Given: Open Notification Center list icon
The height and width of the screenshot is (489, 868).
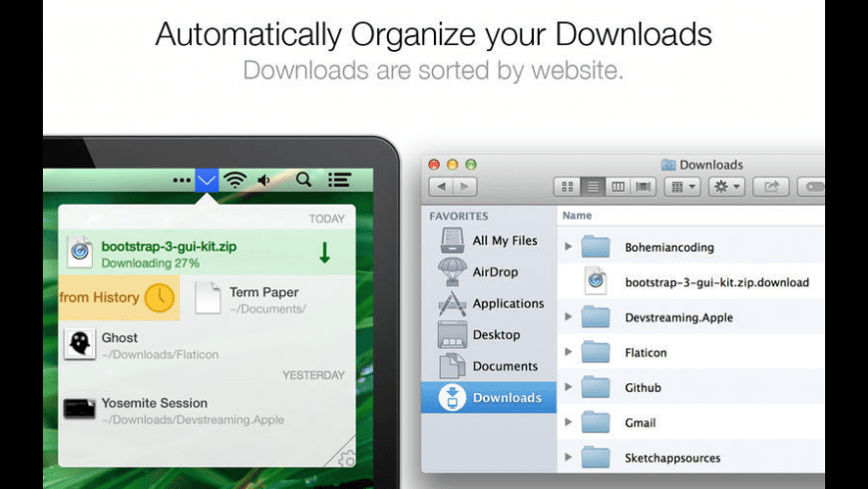Looking at the screenshot, I should pyautogui.click(x=339, y=180).
